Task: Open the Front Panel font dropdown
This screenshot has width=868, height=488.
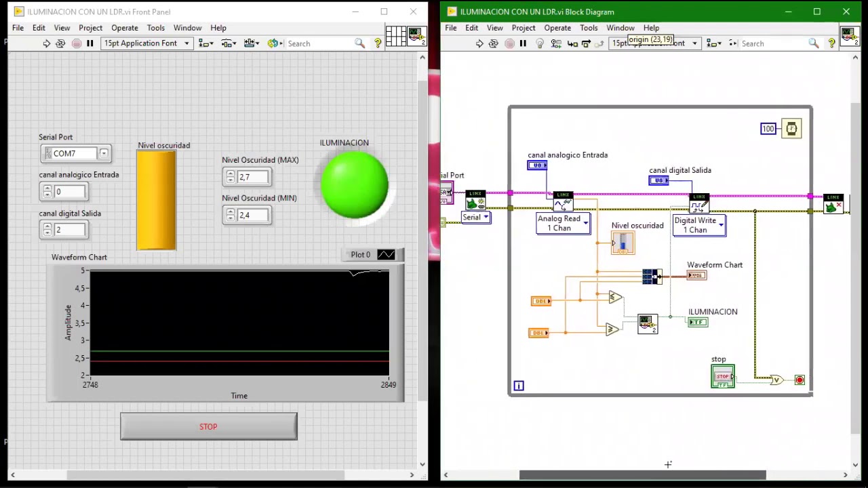Action: pyautogui.click(x=146, y=43)
